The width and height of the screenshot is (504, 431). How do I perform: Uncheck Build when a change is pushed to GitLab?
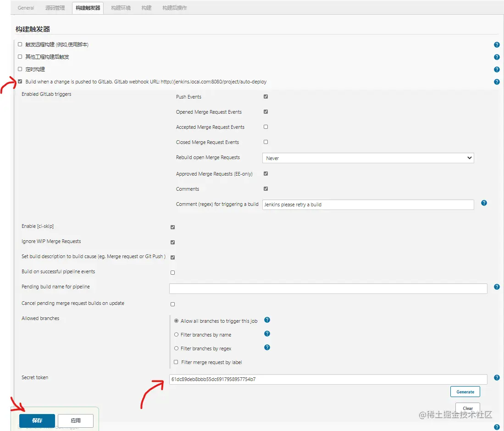click(x=20, y=81)
